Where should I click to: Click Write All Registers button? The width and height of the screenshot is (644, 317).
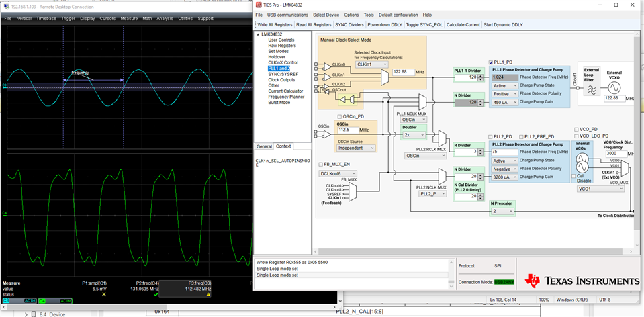[x=275, y=25]
